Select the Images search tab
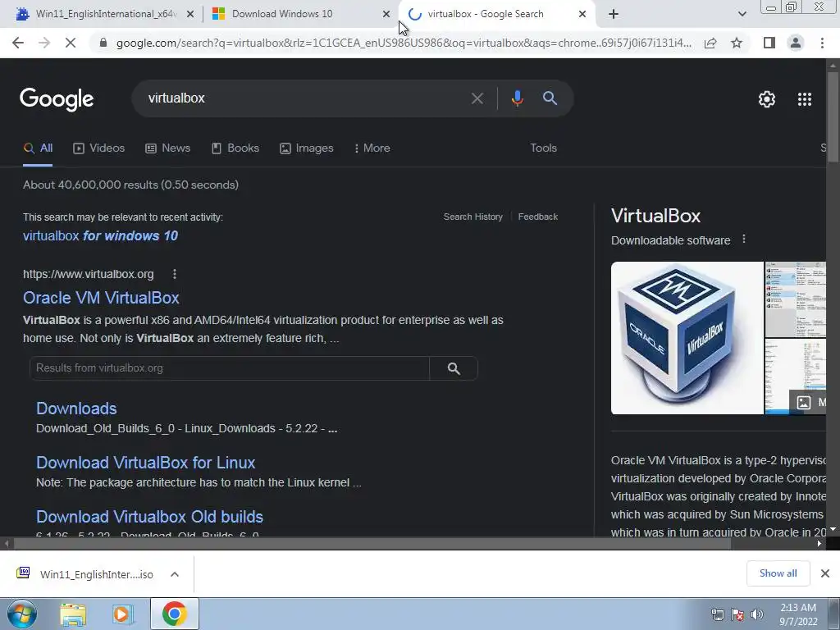This screenshot has height=630, width=840. coord(307,148)
